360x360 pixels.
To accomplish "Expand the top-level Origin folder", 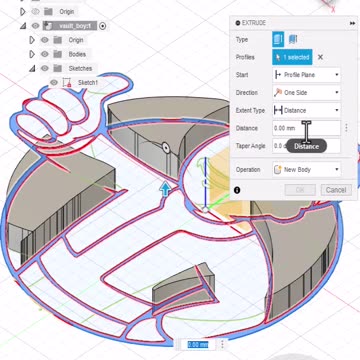I will (22, 12).
